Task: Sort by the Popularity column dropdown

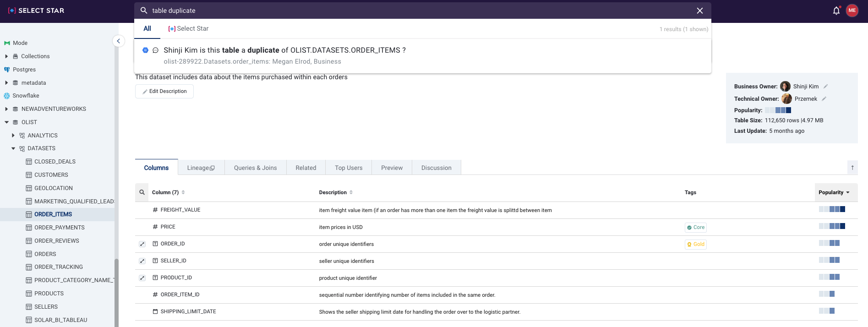Action: (834, 192)
